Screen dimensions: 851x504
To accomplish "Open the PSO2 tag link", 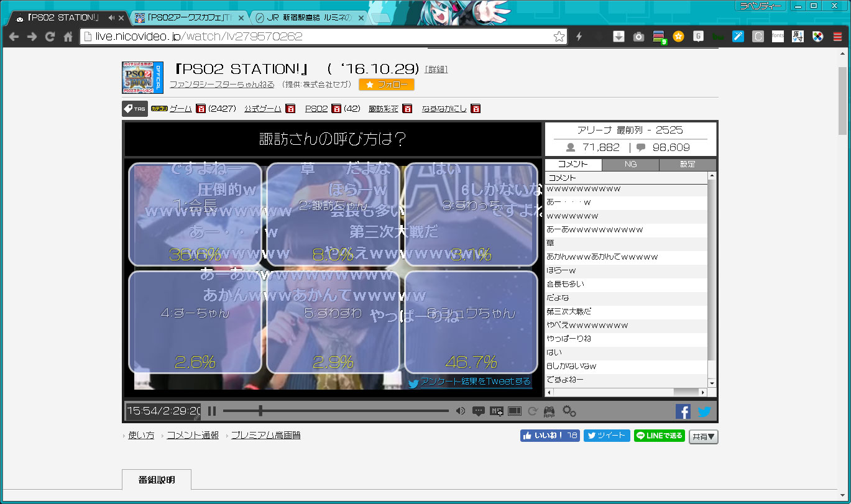I will tap(316, 109).
